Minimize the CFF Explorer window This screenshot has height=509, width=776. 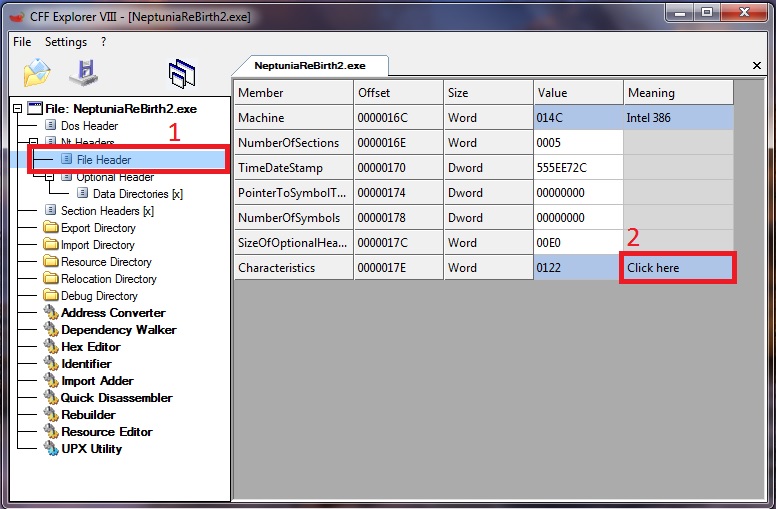click(680, 13)
